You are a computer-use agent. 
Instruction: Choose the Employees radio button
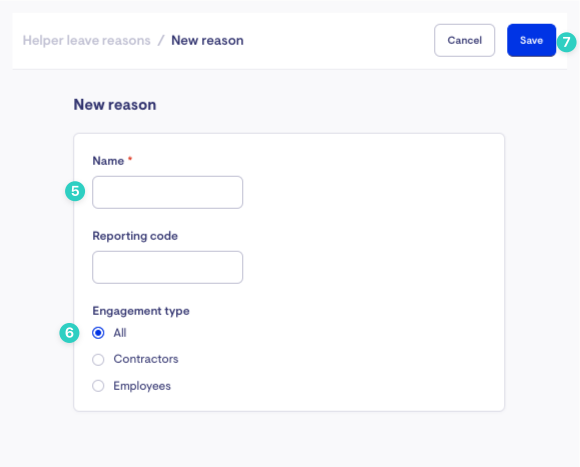98,386
